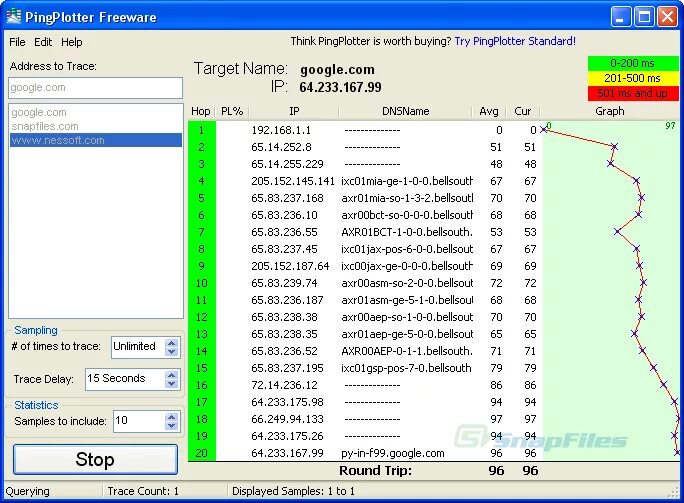
Task: Click DNS name ixc01jax-pos-6-0-0.bellsouth
Action: click(x=407, y=249)
